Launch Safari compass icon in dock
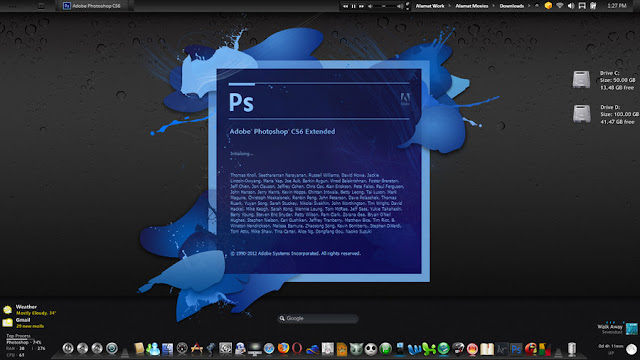The image size is (640, 360). 269,349
